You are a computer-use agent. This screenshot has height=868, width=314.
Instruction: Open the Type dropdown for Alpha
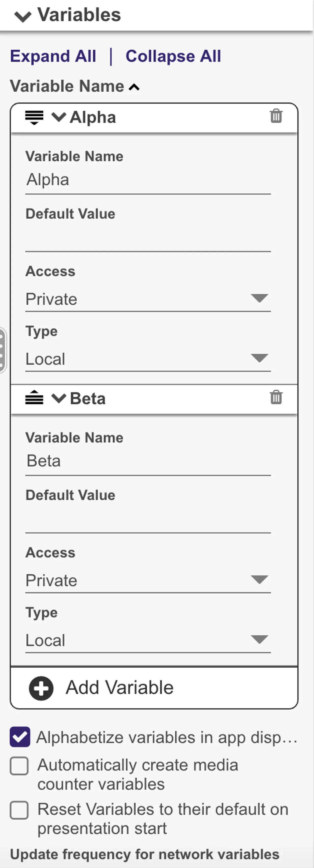click(148, 359)
